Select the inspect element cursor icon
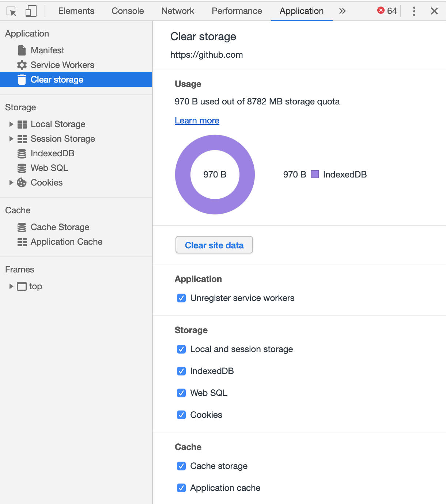Image resolution: width=446 pixels, height=504 pixels. click(11, 11)
